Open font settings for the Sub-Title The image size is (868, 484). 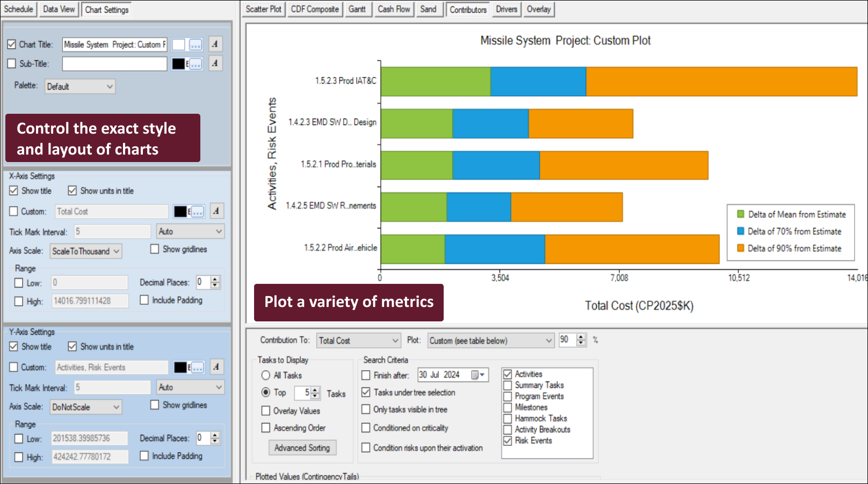215,63
